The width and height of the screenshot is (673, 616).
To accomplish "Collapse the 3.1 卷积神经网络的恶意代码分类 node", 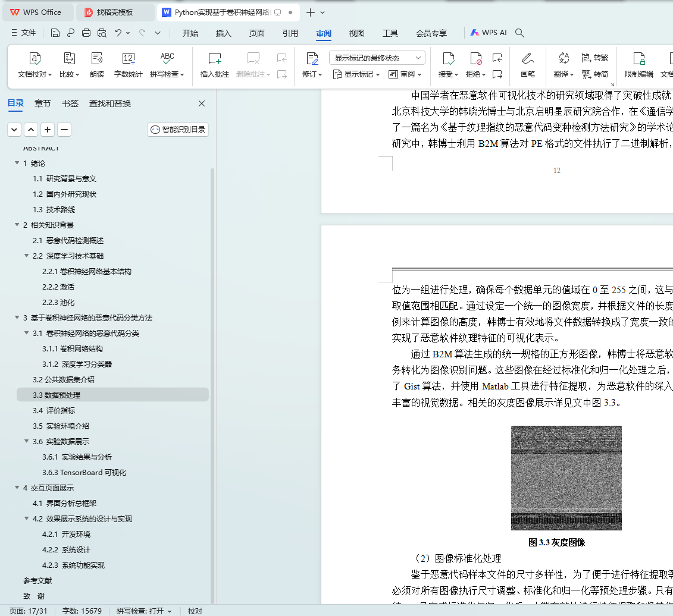I will point(26,333).
